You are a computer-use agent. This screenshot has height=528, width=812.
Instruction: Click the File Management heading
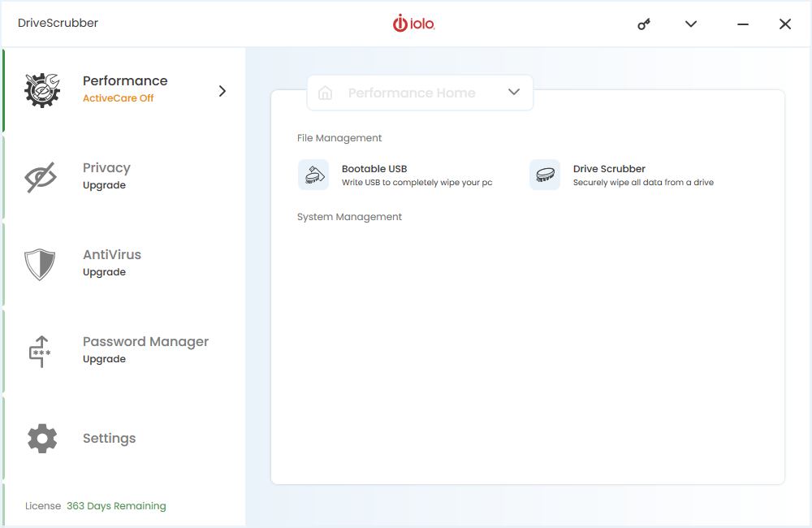tap(339, 138)
